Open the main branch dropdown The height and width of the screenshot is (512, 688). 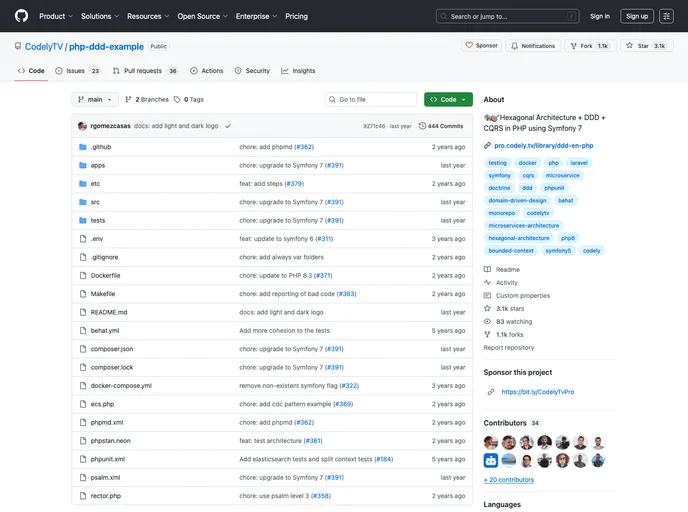(95, 100)
